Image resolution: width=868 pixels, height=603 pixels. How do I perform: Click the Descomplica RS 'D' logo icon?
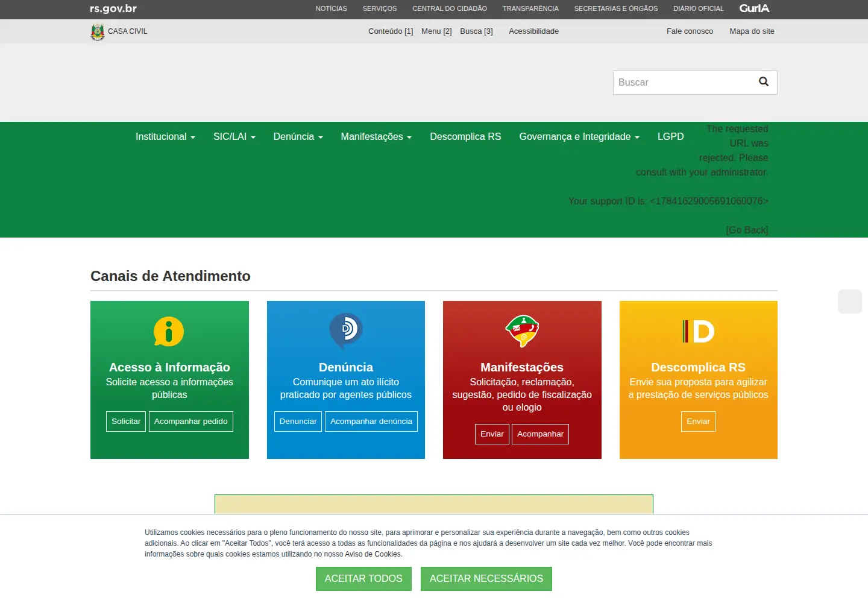(698, 331)
